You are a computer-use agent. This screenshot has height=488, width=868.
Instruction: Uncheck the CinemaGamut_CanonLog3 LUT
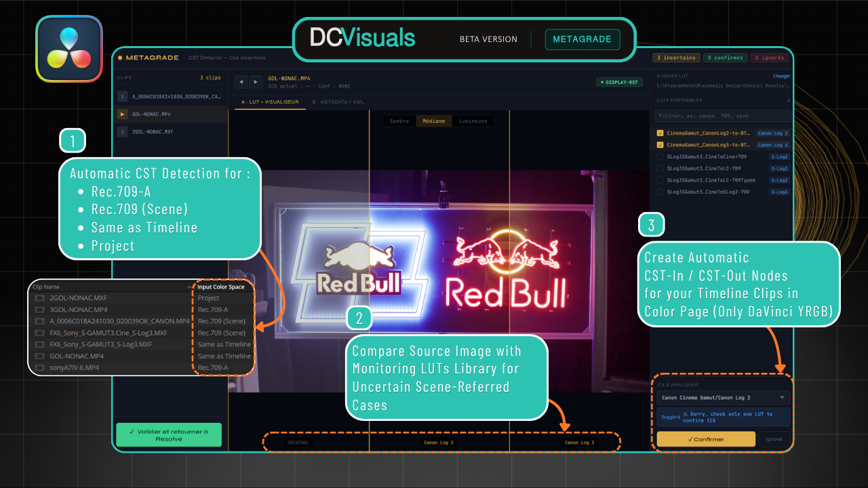pos(660,145)
